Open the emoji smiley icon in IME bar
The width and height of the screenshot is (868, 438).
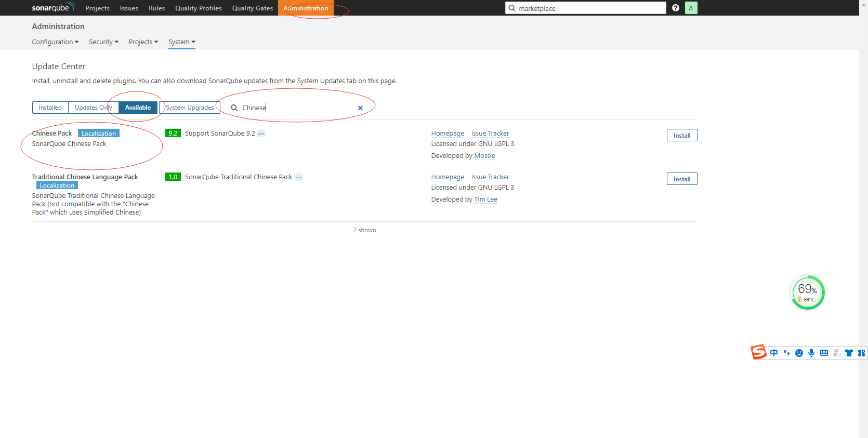click(799, 353)
